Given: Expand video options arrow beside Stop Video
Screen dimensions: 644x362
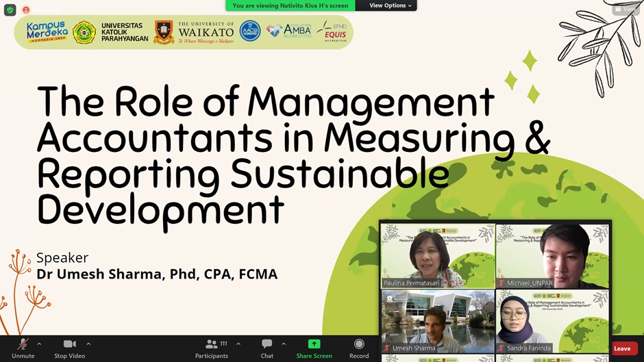Looking at the screenshot, I should (x=88, y=344).
